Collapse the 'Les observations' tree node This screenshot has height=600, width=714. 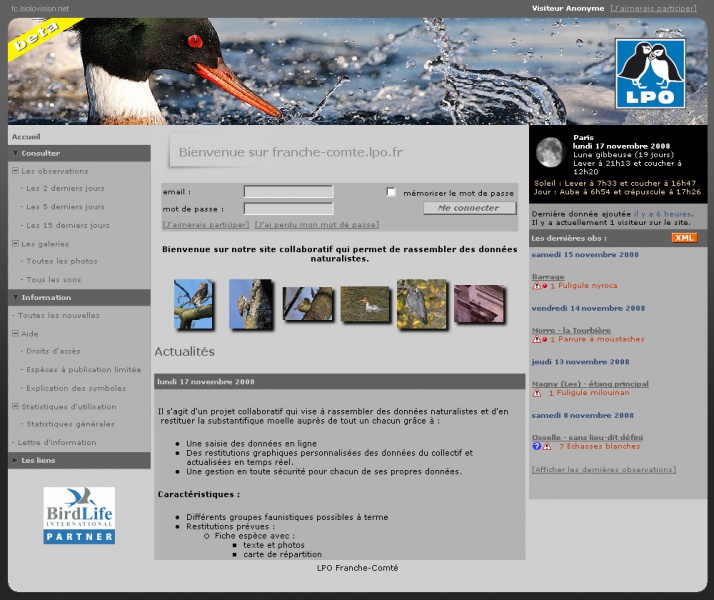coord(16,171)
